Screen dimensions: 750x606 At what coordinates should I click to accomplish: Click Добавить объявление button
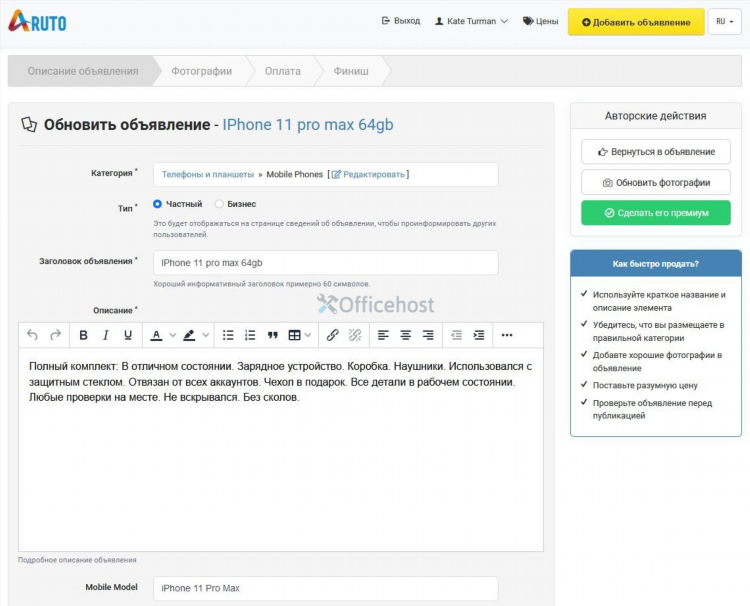point(636,22)
